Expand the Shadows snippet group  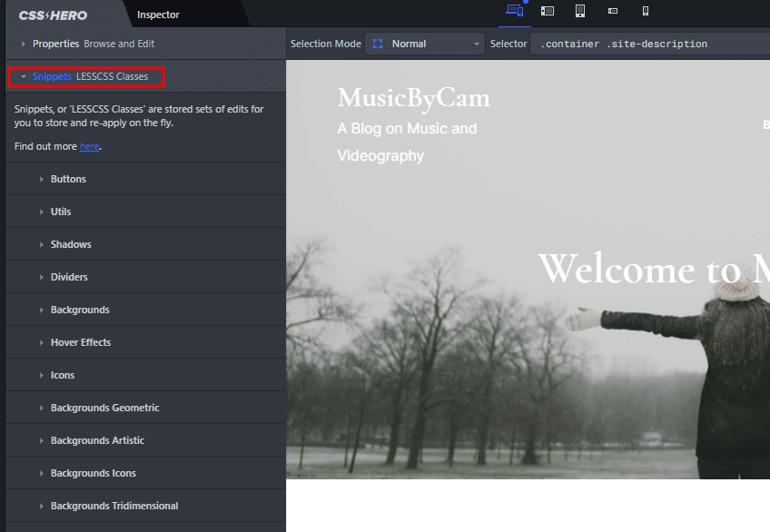71,244
